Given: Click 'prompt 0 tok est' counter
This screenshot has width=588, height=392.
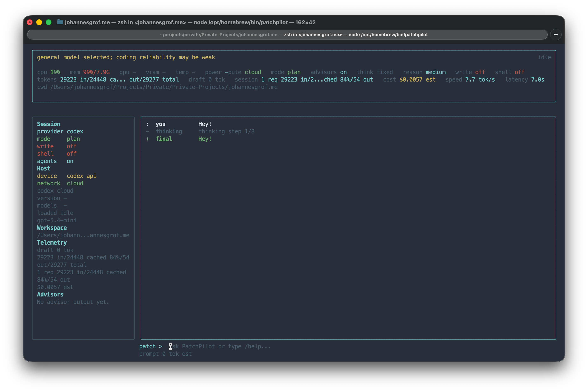Looking at the screenshot, I should (x=166, y=354).
